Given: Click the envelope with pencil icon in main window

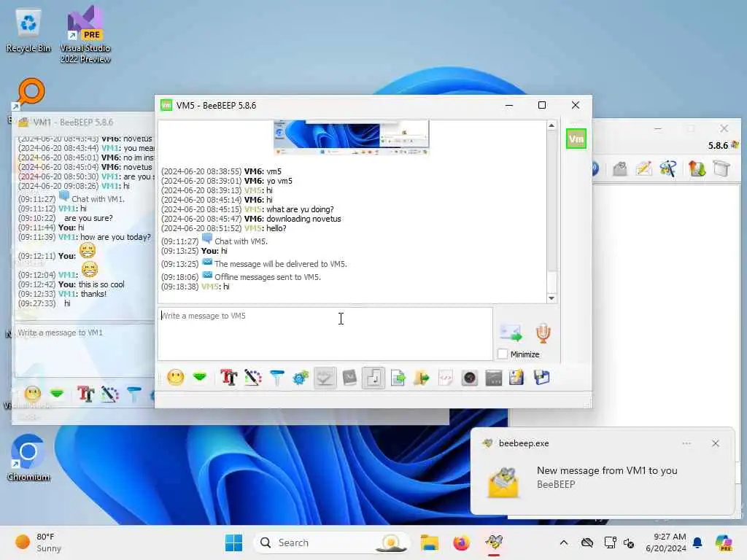Looking at the screenshot, I should coord(643,168).
